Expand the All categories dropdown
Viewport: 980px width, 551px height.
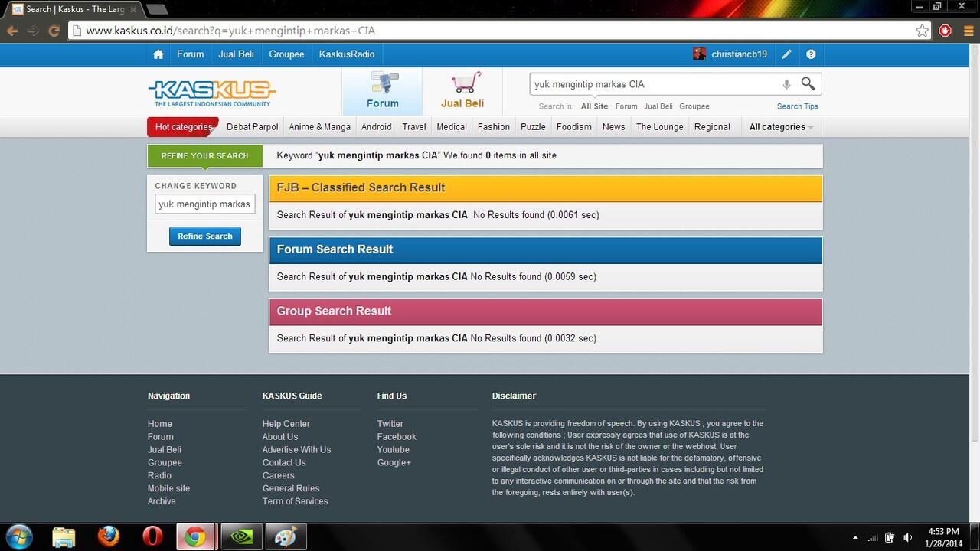pos(781,127)
